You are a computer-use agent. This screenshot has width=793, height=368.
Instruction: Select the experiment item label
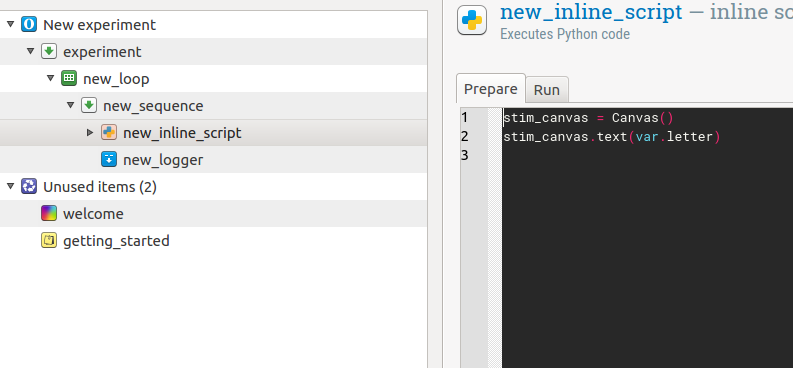[102, 52]
